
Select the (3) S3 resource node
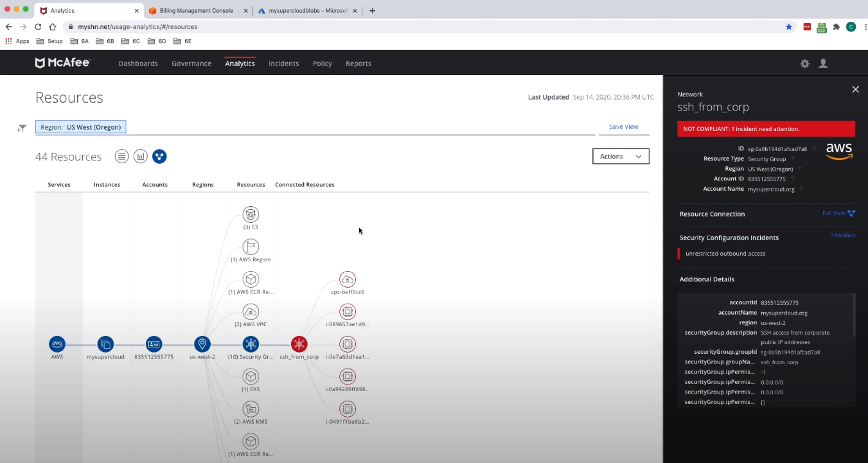coord(251,214)
